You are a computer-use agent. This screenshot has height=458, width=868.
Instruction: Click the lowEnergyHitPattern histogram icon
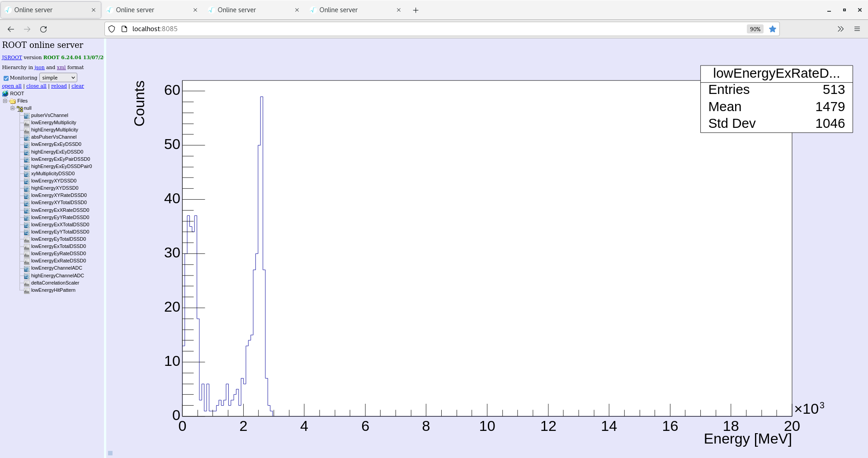27,290
